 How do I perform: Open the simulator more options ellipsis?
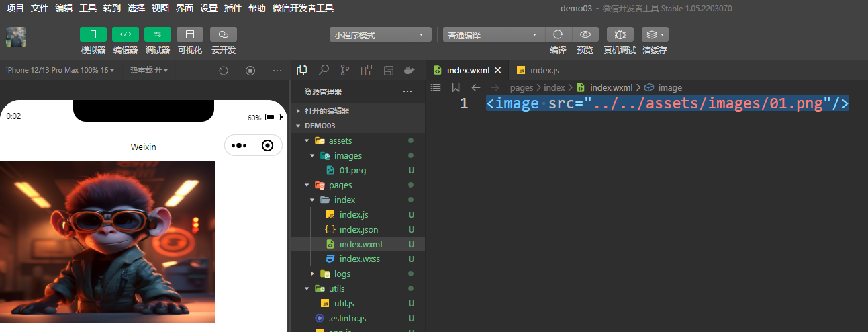click(277, 70)
